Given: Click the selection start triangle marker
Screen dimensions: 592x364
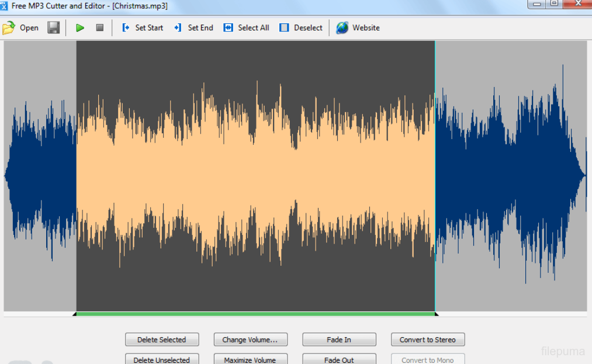Looking at the screenshot, I should coord(75,314).
